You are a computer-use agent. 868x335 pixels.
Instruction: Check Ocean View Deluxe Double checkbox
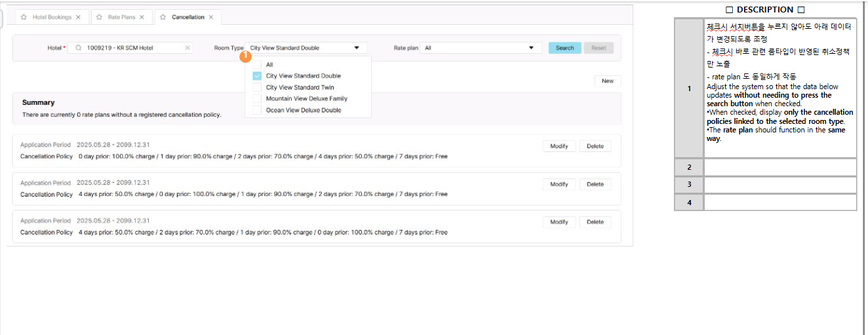coord(257,110)
